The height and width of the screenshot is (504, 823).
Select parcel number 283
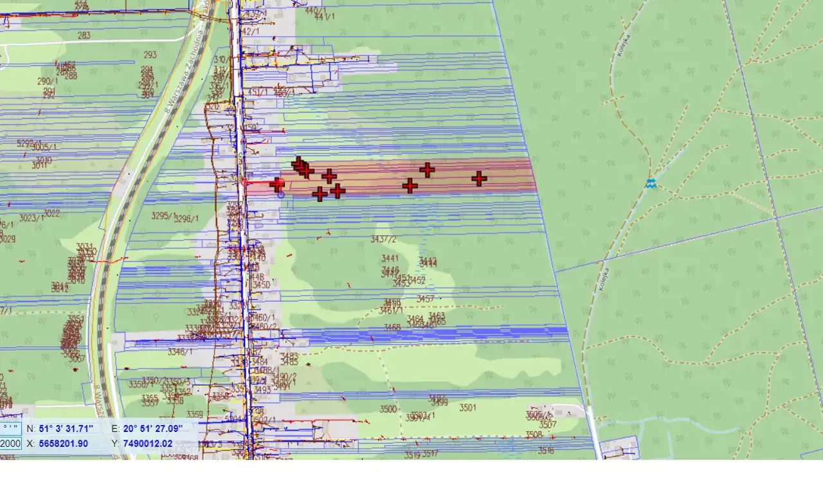[x=84, y=36]
